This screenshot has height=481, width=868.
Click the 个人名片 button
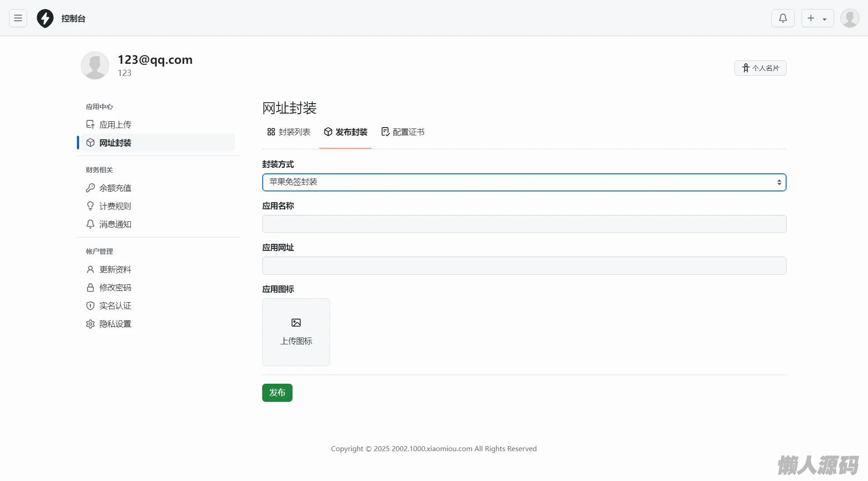click(x=760, y=68)
